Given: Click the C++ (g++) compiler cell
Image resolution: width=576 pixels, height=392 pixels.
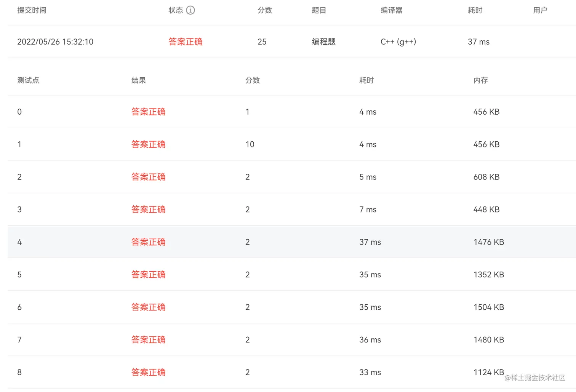Looking at the screenshot, I should 398,42.
